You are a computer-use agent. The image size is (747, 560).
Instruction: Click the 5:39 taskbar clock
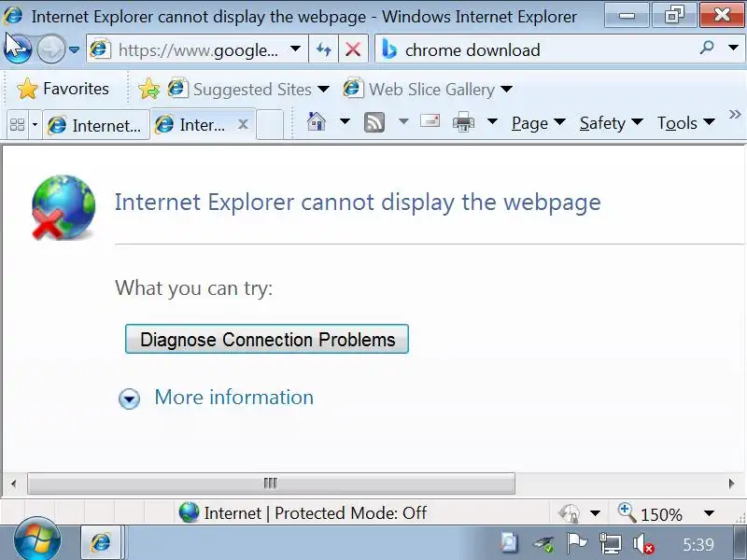click(698, 544)
